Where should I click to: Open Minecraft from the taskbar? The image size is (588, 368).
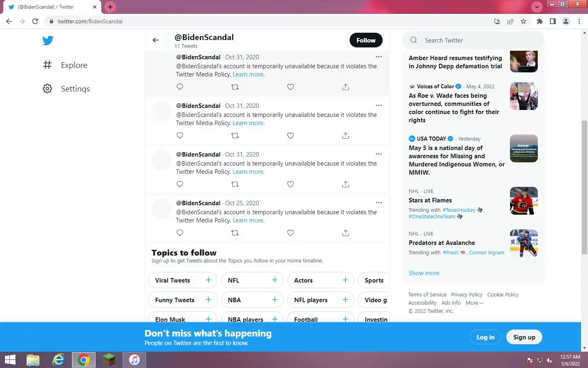[x=109, y=360]
